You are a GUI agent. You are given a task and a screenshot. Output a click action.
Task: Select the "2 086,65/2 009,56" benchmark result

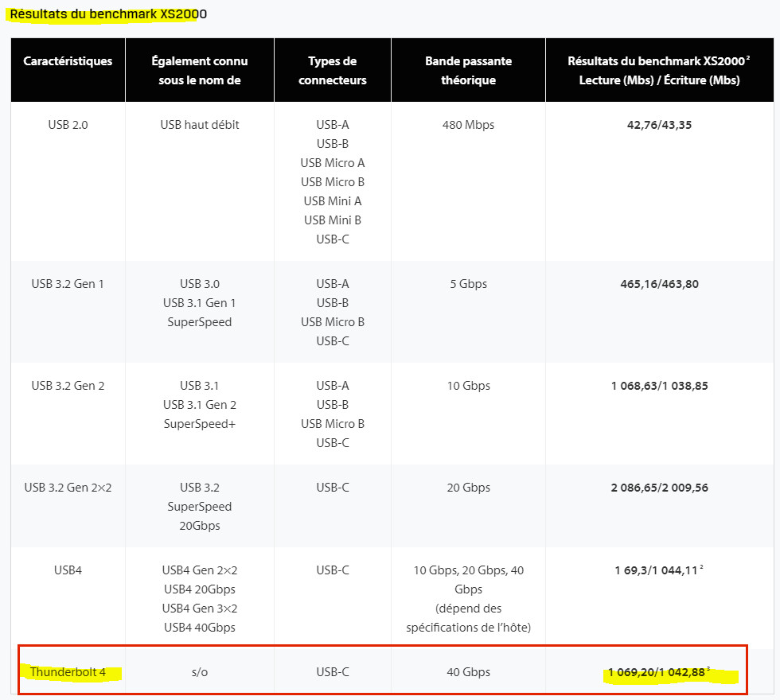click(659, 488)
